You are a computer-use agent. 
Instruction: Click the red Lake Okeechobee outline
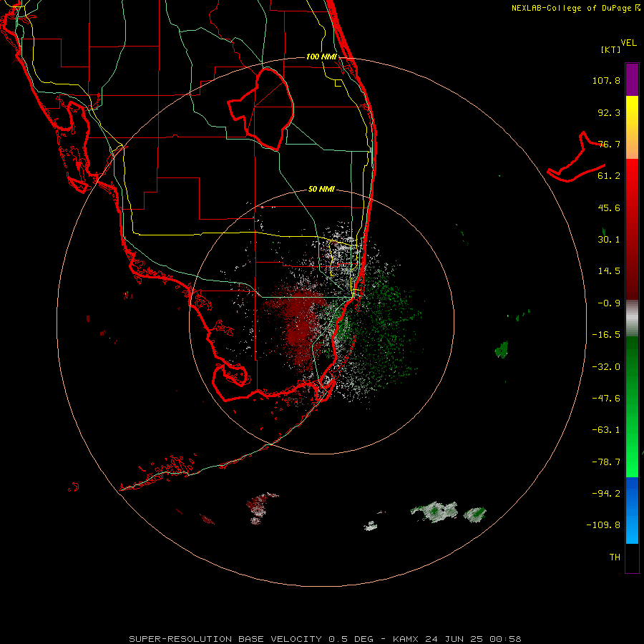coord(260,109)
